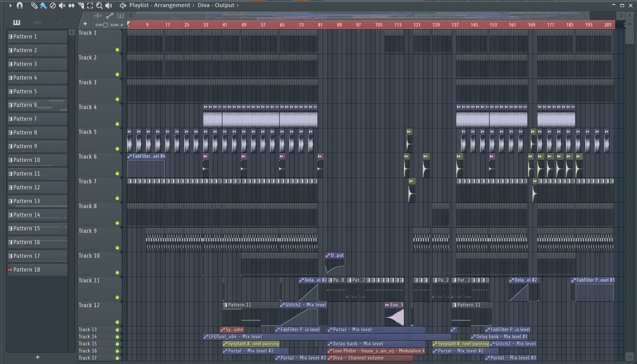This screenshot has height=364, width=637.
Task: Select Pattern 6 in the picker
Action: [x=38, y=105]
